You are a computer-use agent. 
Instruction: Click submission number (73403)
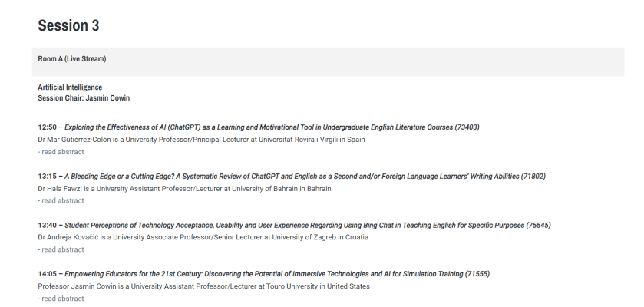[467, 127]
